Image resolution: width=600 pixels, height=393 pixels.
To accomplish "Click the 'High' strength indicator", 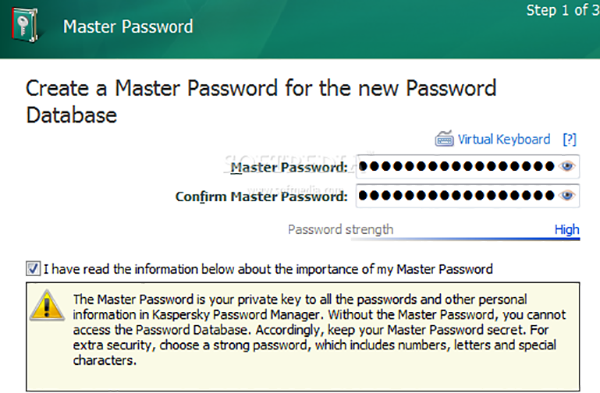I will click(567, 230).
